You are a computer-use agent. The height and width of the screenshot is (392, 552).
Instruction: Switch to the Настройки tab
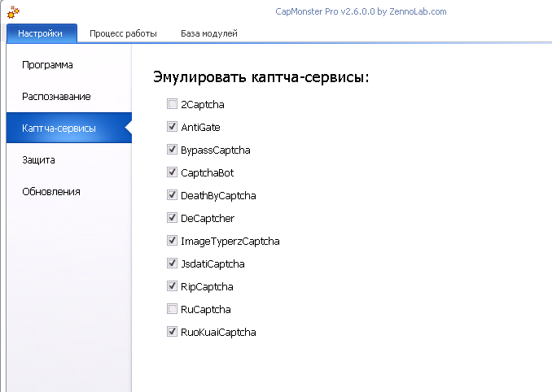pos(42,33)
